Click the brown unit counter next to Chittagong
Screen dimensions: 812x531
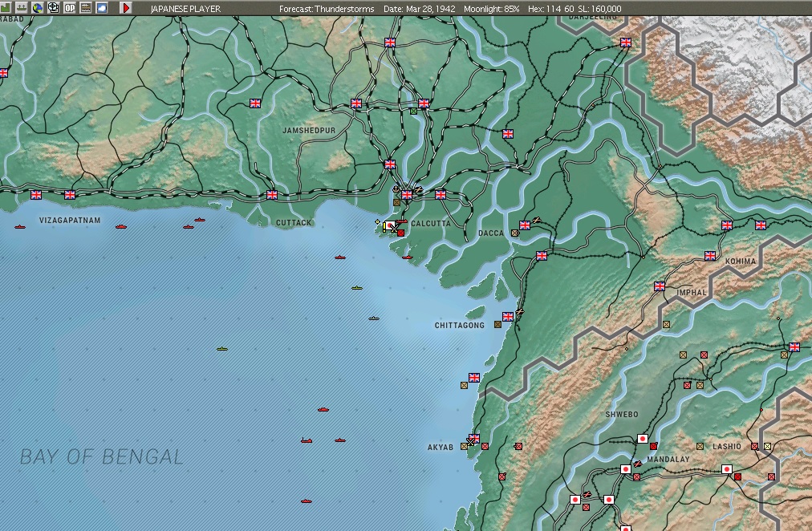[x=497, y=325]
